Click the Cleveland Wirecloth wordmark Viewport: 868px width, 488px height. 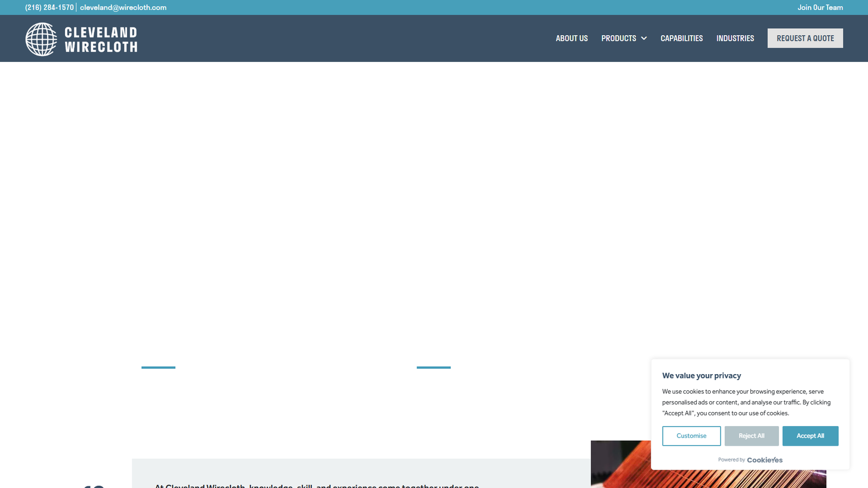101,40
